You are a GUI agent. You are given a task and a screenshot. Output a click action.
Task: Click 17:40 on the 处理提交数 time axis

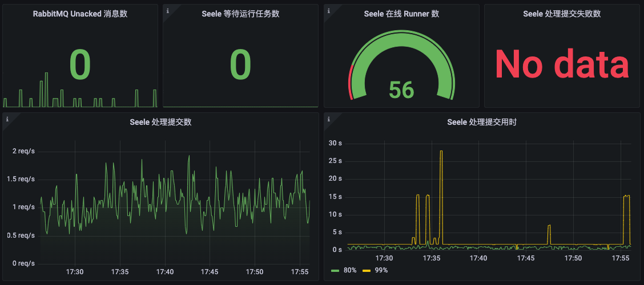164,272
